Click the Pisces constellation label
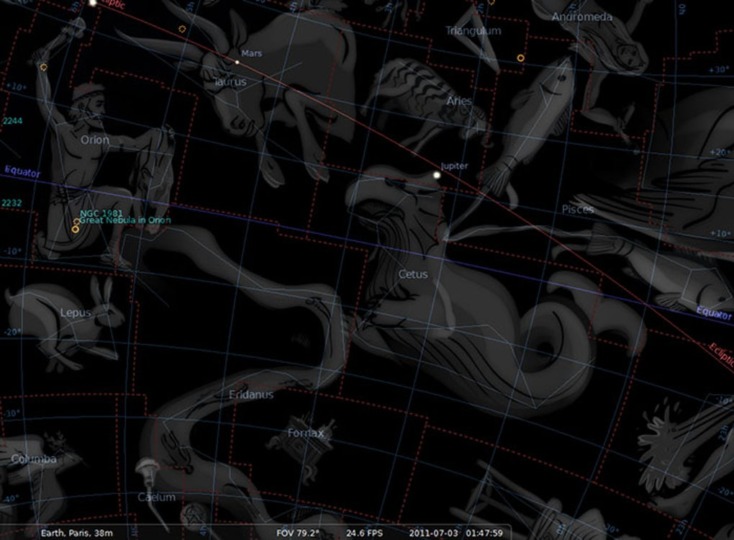The image size is (734, 540). (x=578, y=209)
